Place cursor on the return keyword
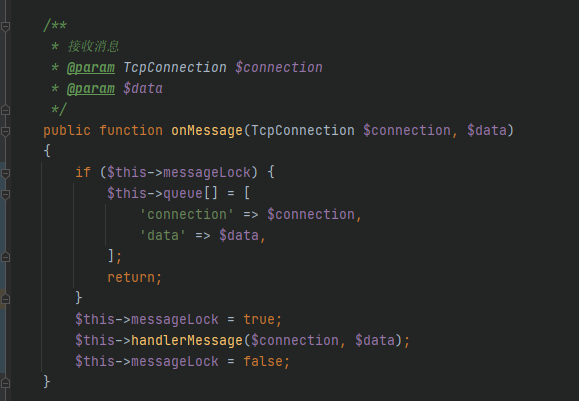 [131, 277]
